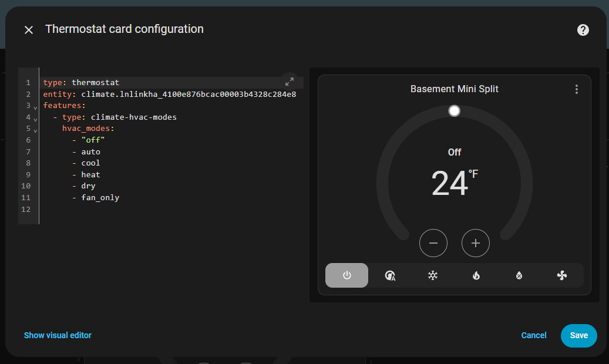Collapse the features section fold arrow
Image resolution: width=609 pixels, height=364 pixels.
pos(35,107)
